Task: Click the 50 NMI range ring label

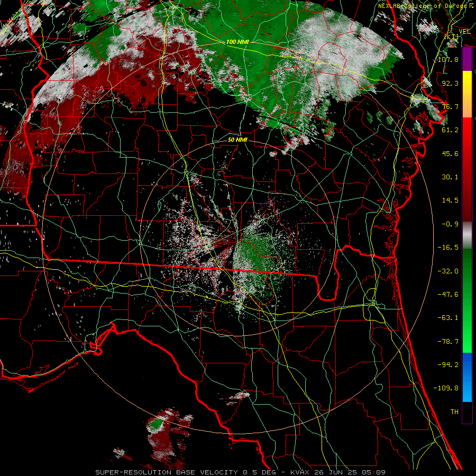Action: click(x=237, y=140)
